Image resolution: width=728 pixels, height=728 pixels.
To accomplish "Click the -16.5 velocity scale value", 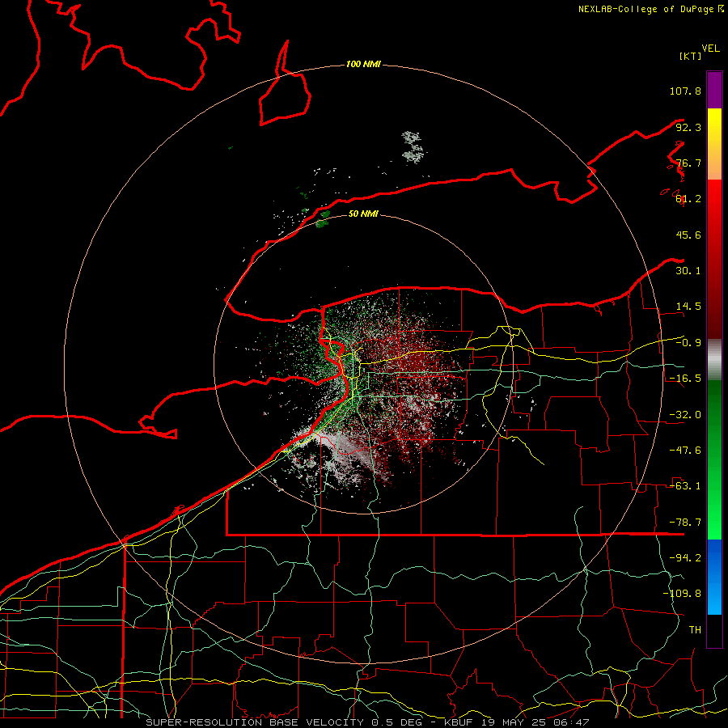I will click(685, 379).
